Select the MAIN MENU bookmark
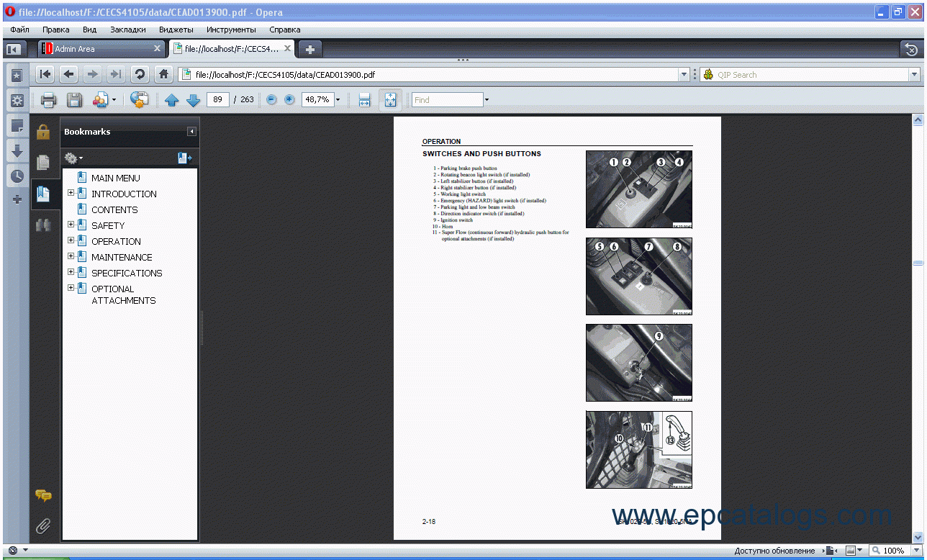 116,178
